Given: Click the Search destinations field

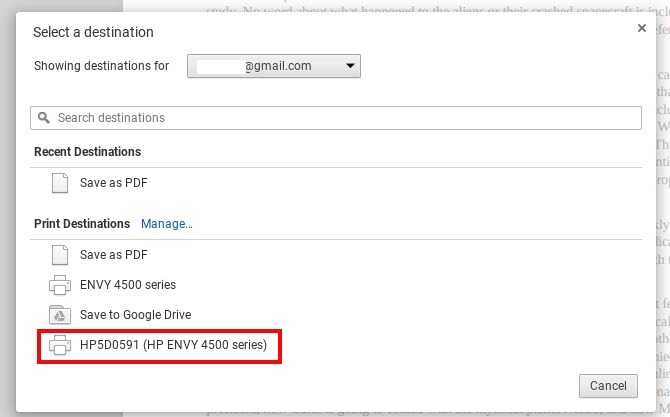Looking at the screenshot, I should 335,118.
